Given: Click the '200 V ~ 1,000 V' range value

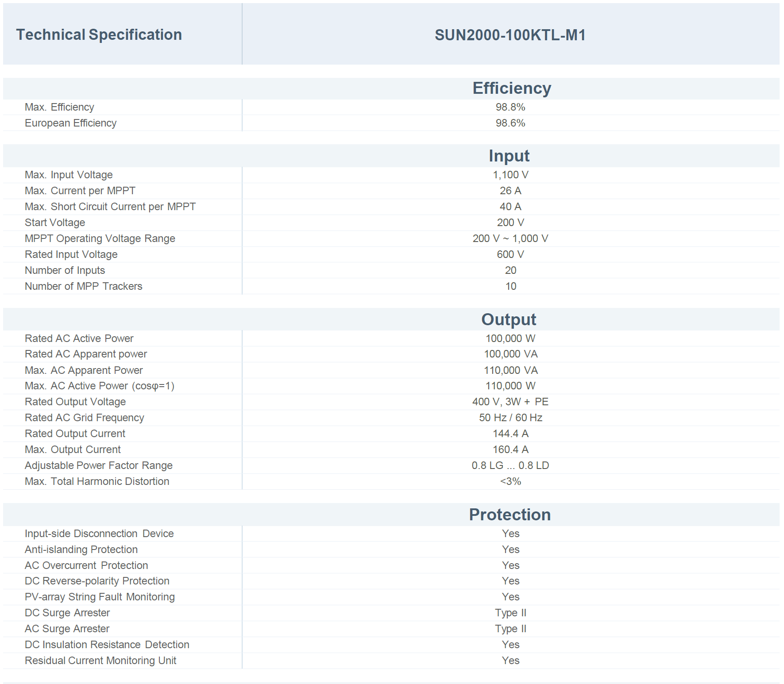Looking at the screenshot, I should click(510, 238).
